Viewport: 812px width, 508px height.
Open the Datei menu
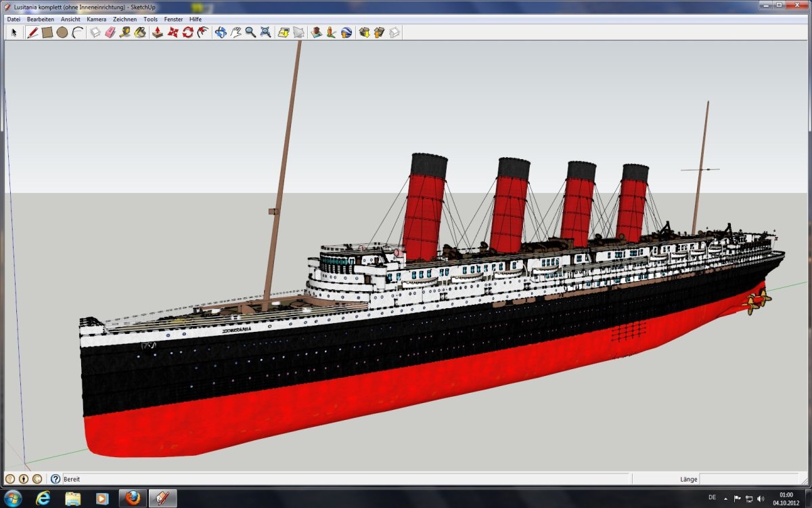(14, 20)
